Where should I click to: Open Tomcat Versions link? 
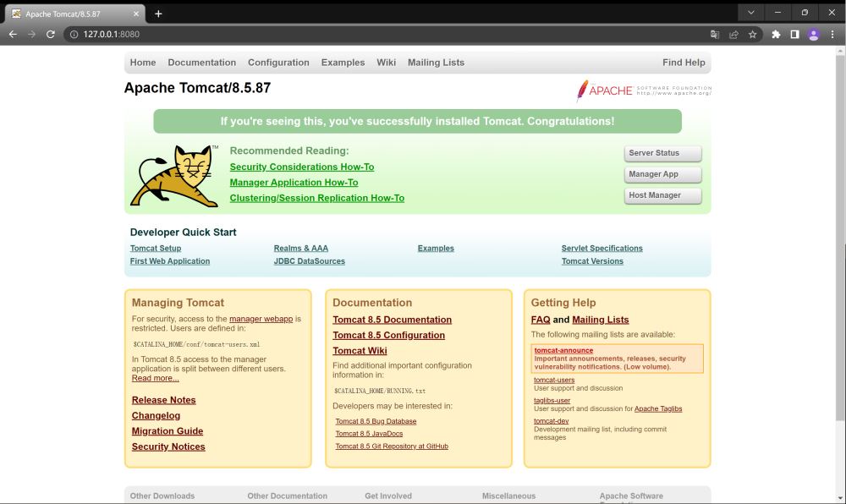pyautogui.click(x=592, y=261)
